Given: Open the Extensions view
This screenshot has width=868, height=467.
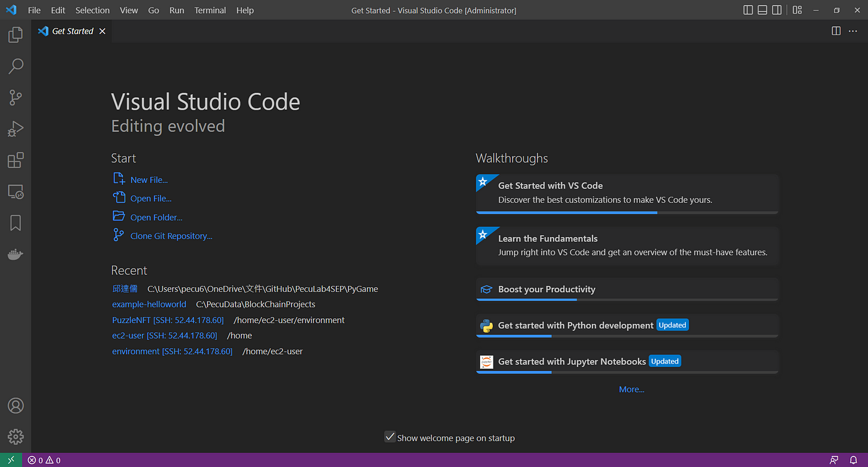Looking at the screenshot, I should (x=15, y=160).
